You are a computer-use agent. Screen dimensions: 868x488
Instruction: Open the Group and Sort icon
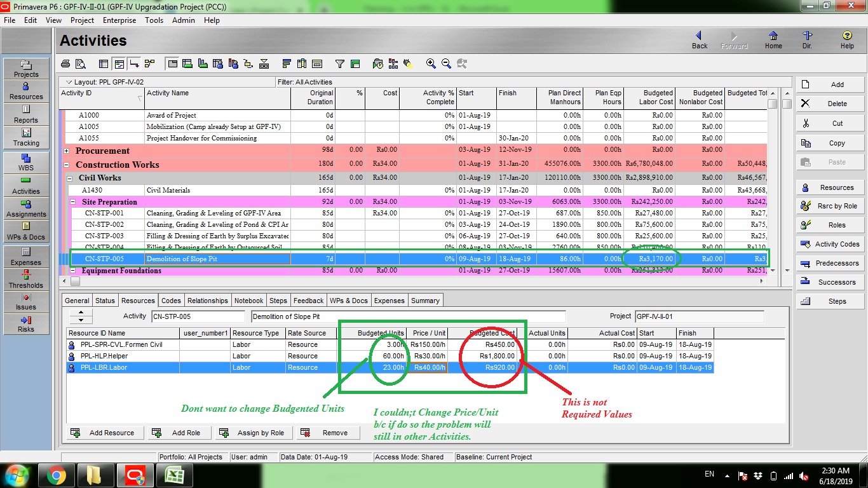(355, 64)
